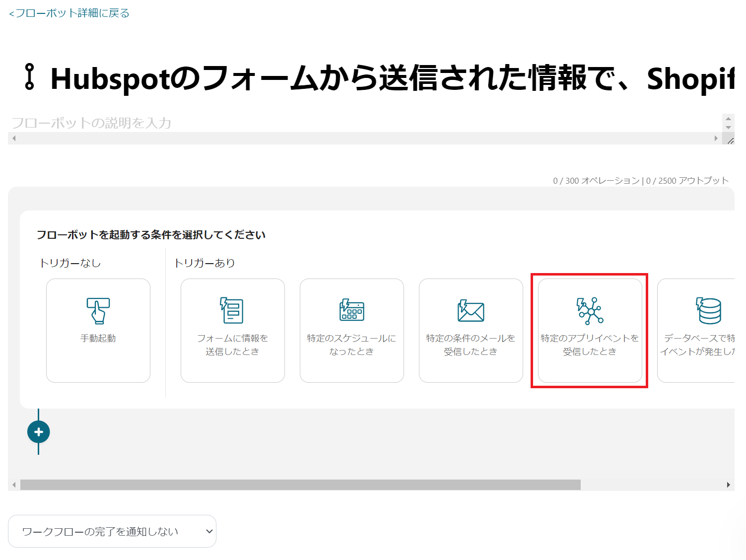Viewport: 746px width, 560px height.
Task: Click the 手動起動 card label
Action: pos(98,338)
